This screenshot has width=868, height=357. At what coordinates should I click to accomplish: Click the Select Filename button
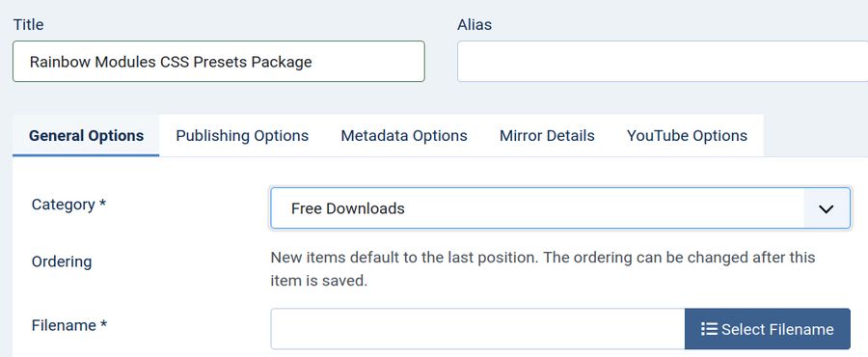point(768,329)
